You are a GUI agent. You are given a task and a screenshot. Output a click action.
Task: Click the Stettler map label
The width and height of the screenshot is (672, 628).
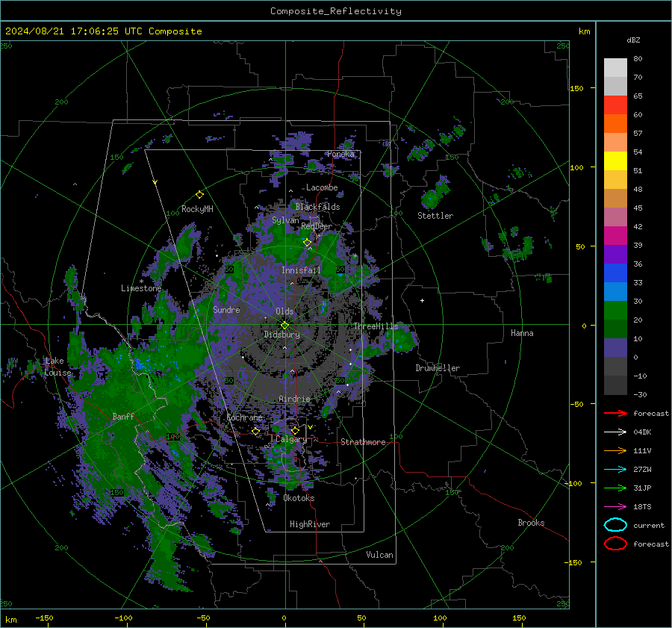[x=435, y=216]
